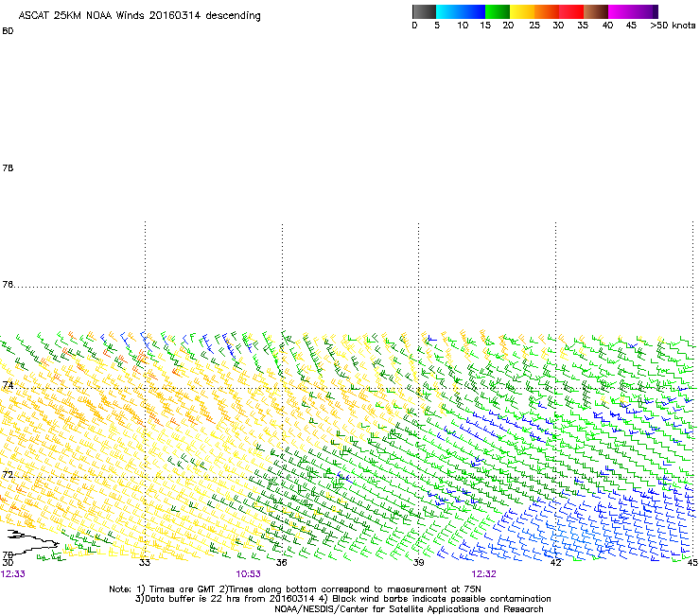Click the red 30-35 knots legend swatch
700x615 pixels.
(x=571, y=11)
